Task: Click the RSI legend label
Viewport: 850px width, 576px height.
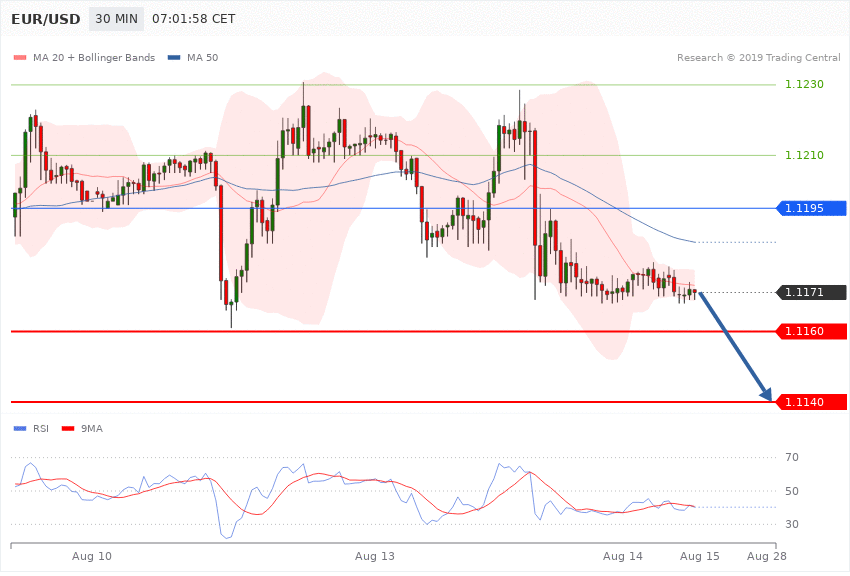Action: coord(41,429)
